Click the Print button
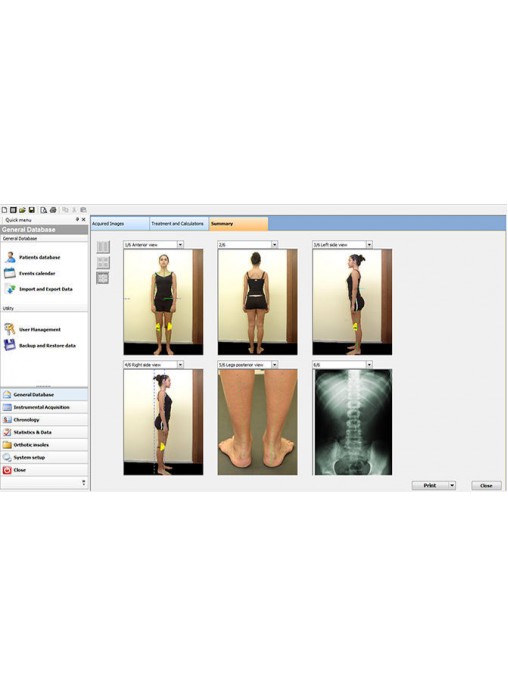This screenshot has height=696, width=508. pos(430,485)
